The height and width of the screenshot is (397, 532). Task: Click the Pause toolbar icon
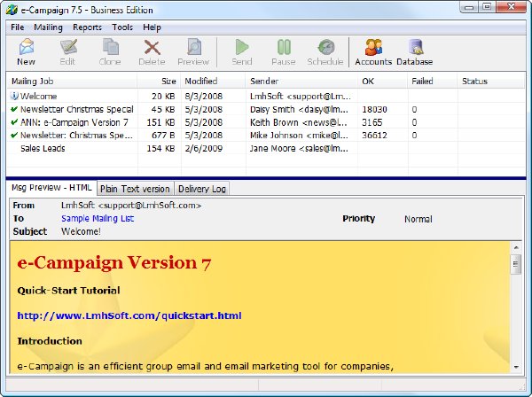click(284, 52)
